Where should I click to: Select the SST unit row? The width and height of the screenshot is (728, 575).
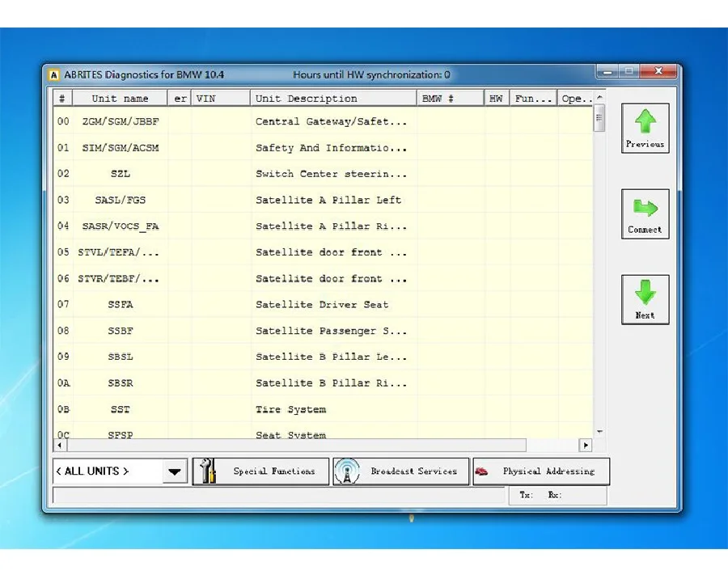coord(323,409)
